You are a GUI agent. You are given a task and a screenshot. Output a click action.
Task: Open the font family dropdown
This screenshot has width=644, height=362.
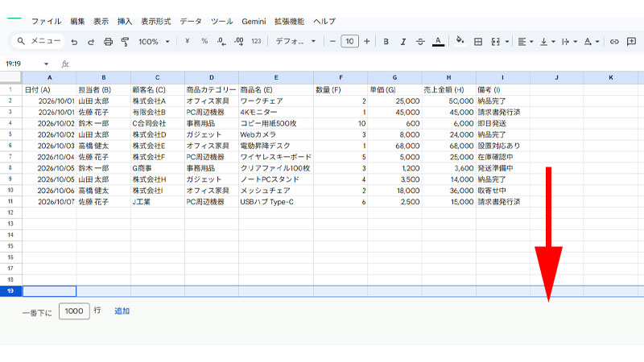pyautogui.click(x=295, y=41)
